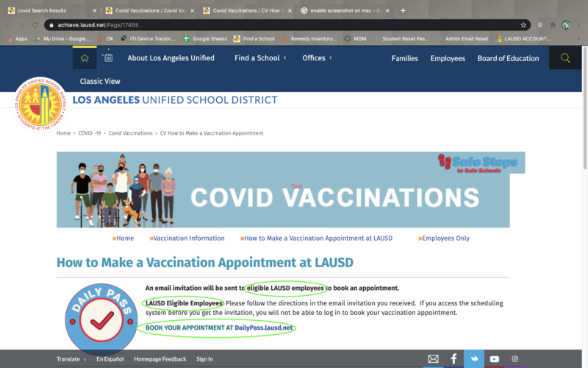Bookmark this page with the star icon

click(x=523, y=25)
